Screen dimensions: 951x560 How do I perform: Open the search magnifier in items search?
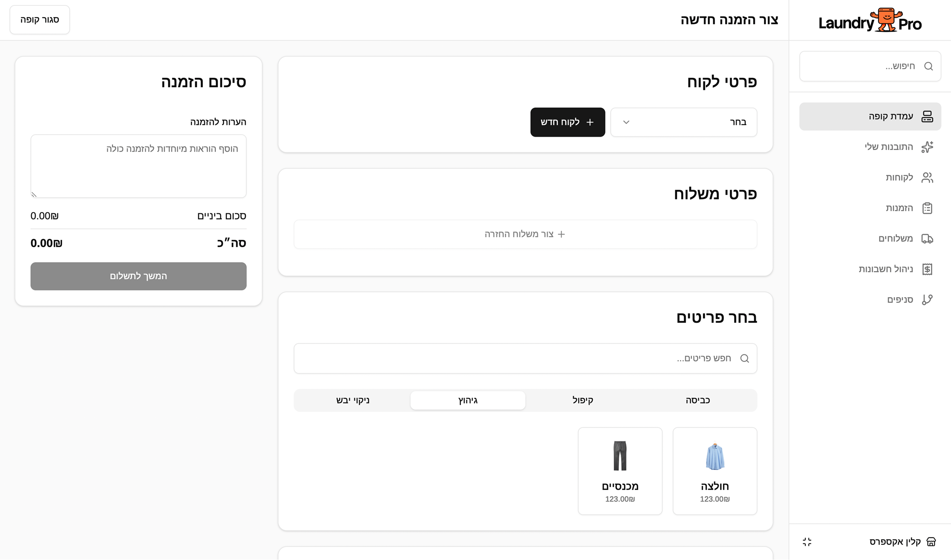click(x=745, y=358)
